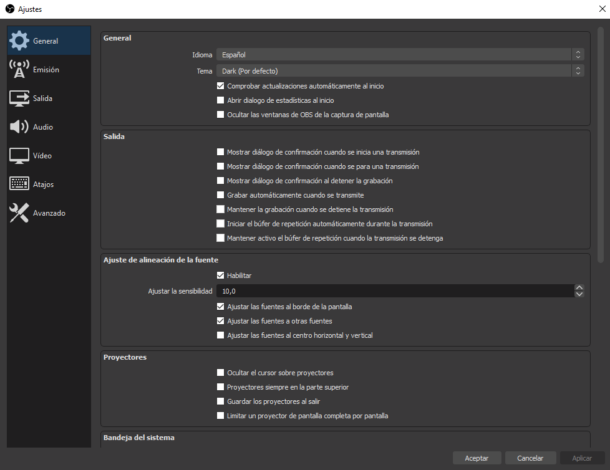The image size is (610, 470).
Task: Click the Ajustar la sensibilidad value field
Action: [x=395, y=291]
